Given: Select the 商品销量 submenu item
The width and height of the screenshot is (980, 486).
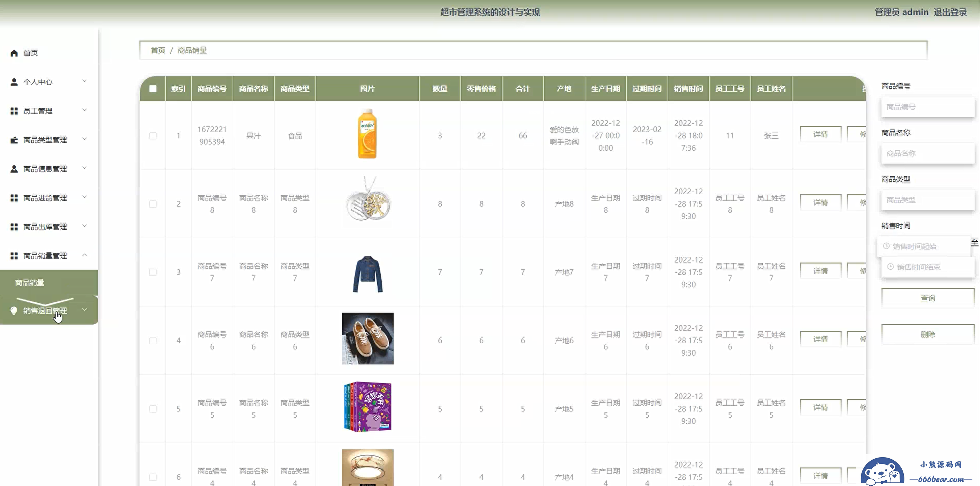Looking at the screenshot, I should coord(49,283).
